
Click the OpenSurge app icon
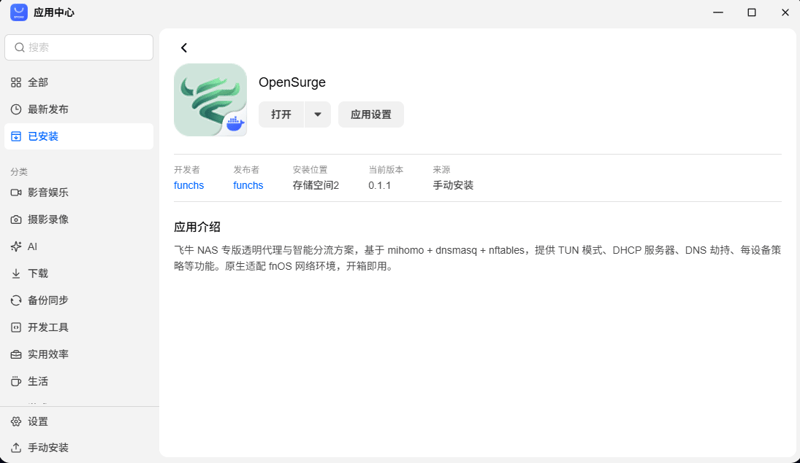pos(210,100)
